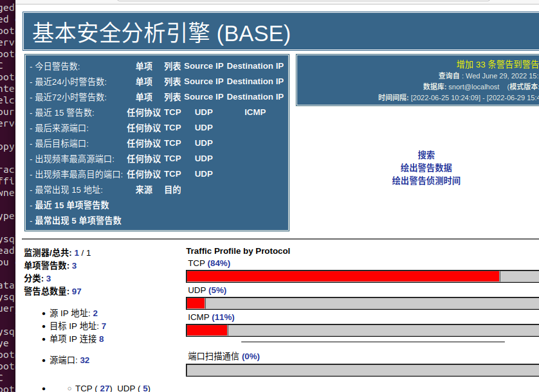Click 目标 IP 地址 count 7
Image resolution: width=539 pixels, height=392 pixels.
[104, 326]
